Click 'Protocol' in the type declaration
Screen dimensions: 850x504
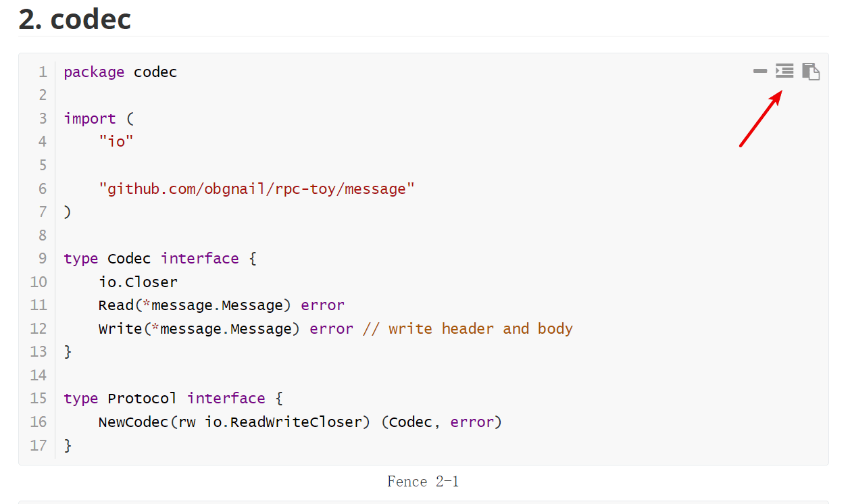(x=143, y=399)
